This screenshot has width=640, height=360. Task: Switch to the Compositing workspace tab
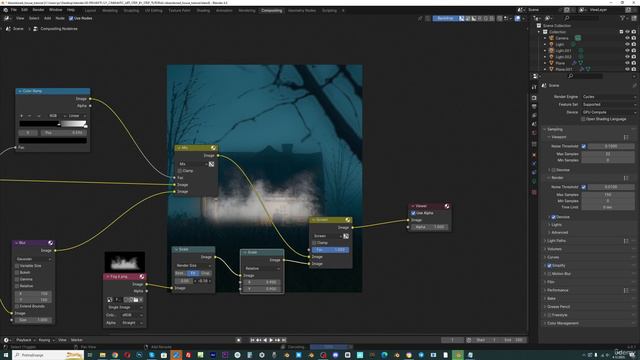271,11
